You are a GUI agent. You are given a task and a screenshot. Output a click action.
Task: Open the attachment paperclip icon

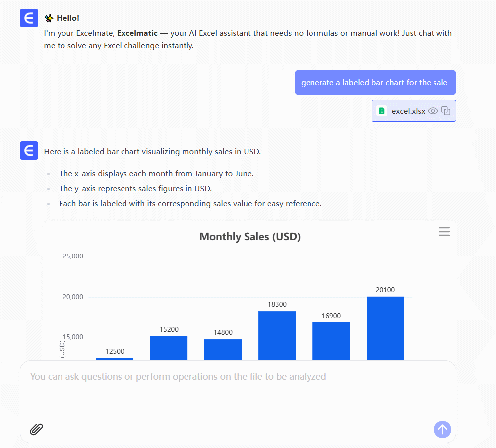click(x=36, y=430)
